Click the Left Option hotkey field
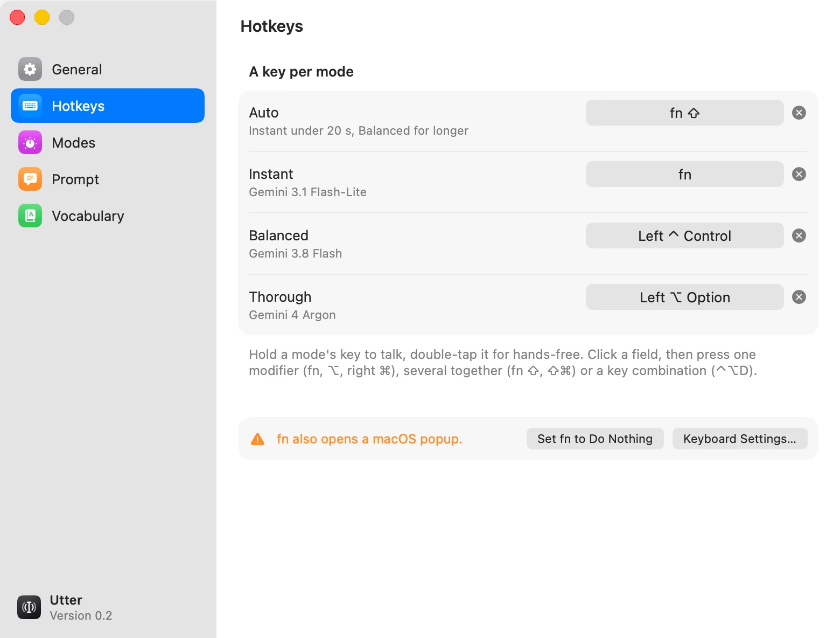This screenshot has height=638, width=840. [x=684, y=297]
